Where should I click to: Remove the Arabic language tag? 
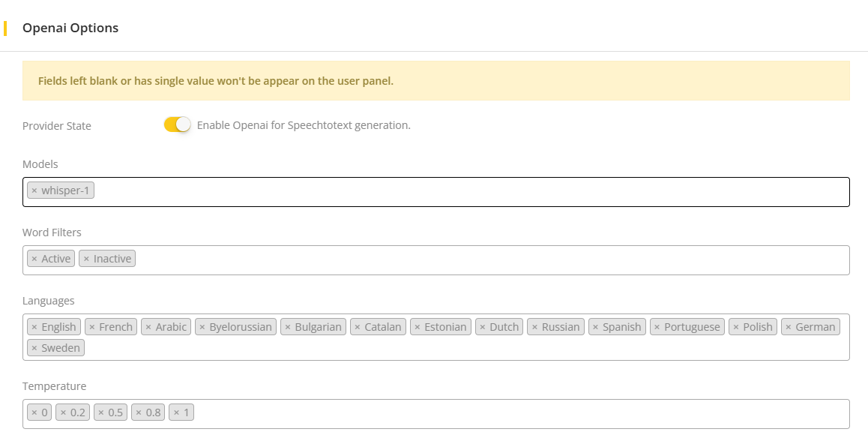148,328
